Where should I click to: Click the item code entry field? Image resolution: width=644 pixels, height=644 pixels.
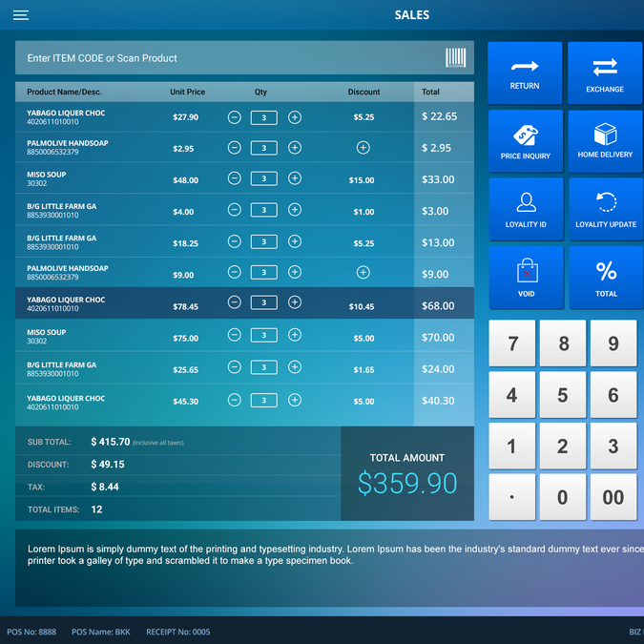[229, 58]
